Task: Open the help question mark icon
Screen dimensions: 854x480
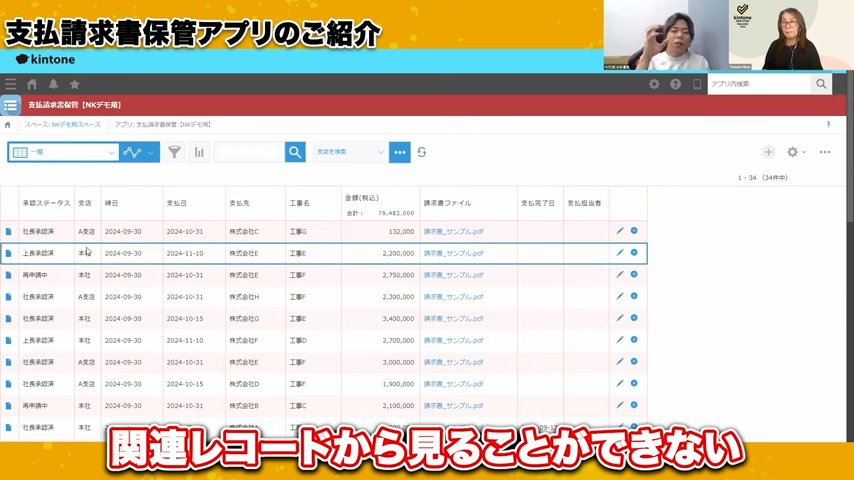Action: pyautogui.click(x=675, y=84)
